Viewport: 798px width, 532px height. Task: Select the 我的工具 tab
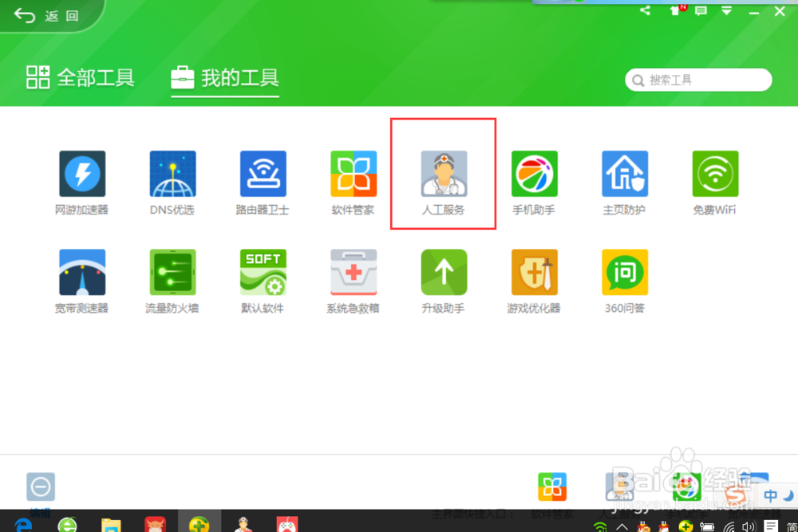(225, 78)
